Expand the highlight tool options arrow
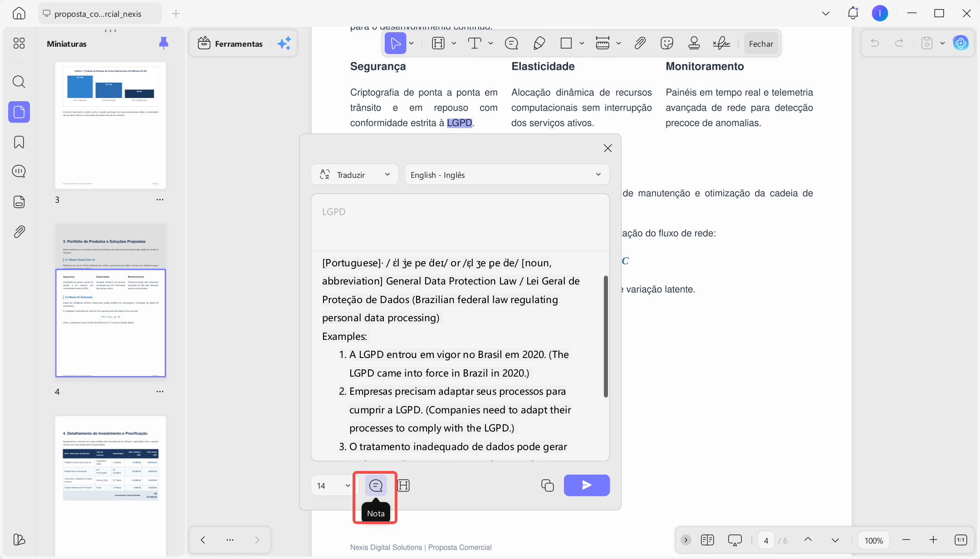The width and height of the screenshot is (980, 559). (x=454, y=44)
